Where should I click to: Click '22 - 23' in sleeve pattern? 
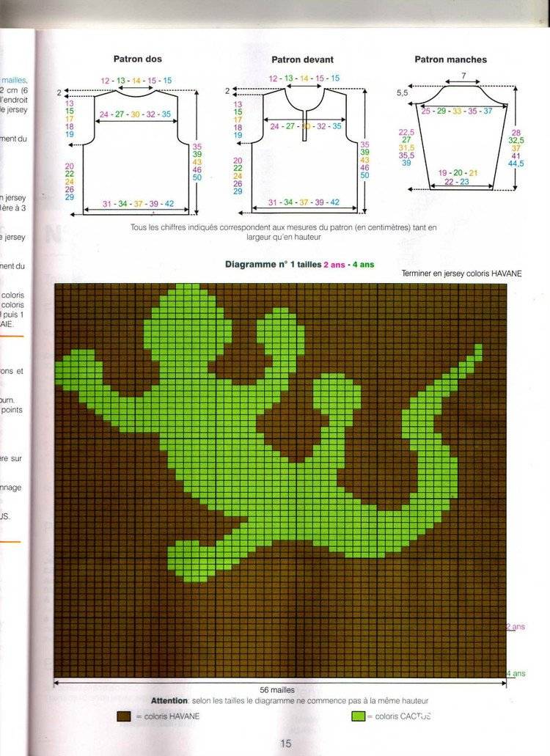pos(456,182)
